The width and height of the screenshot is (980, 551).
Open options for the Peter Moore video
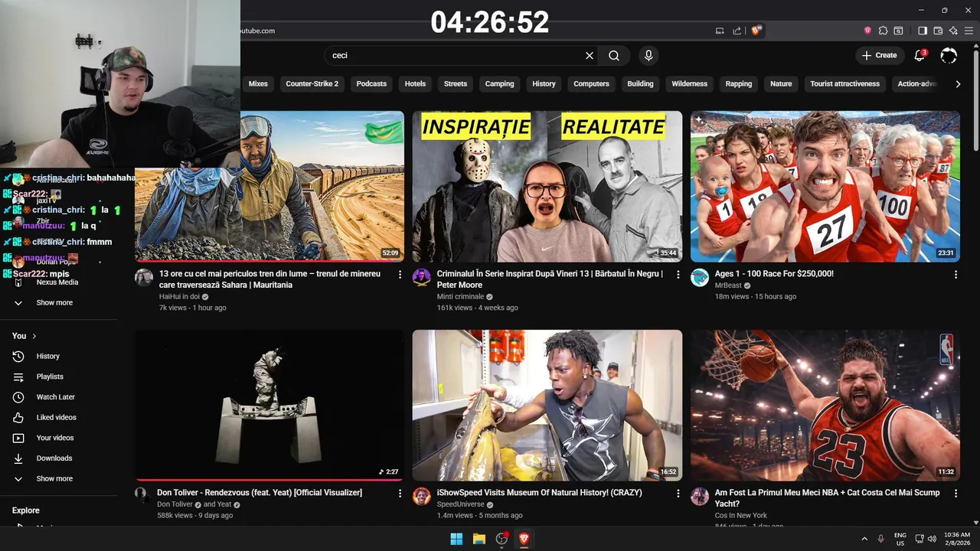click(678, 274)
